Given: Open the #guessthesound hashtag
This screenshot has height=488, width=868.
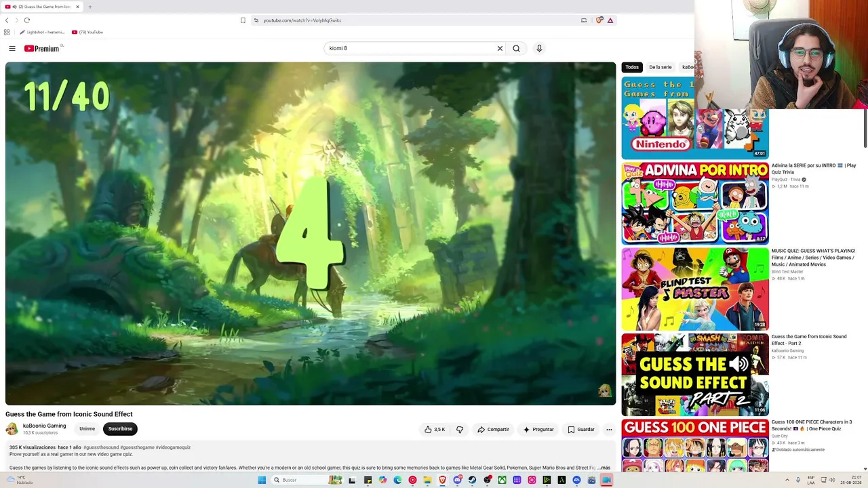Looking at the screenshot, I should click(101, 447).
